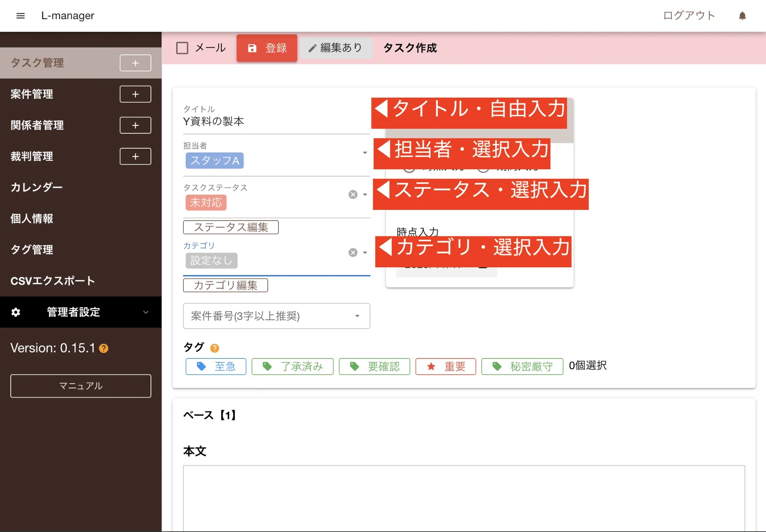This screenshot has width=766, height=532.
Task: Click the plus icon next to タスク管理
Action: 135,63
